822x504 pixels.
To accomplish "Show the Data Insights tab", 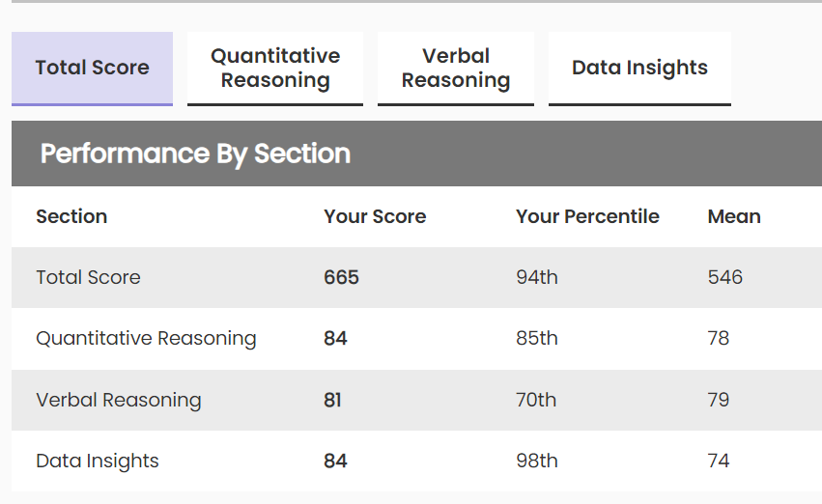I will click(x=639, y=68).
